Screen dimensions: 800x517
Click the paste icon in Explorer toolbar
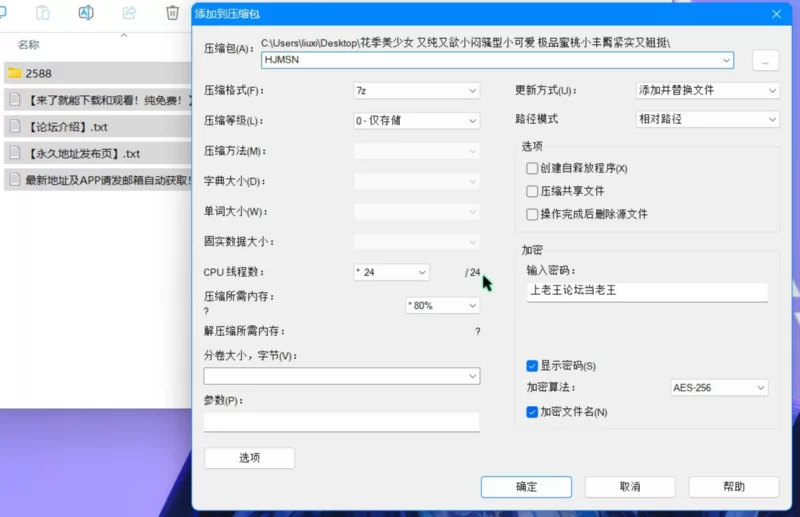click(43, 12)
